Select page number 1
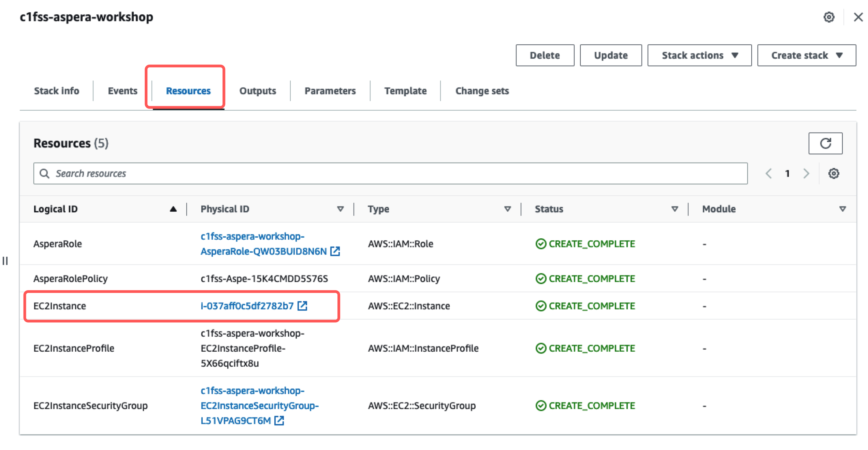 (x=787, y=173)
